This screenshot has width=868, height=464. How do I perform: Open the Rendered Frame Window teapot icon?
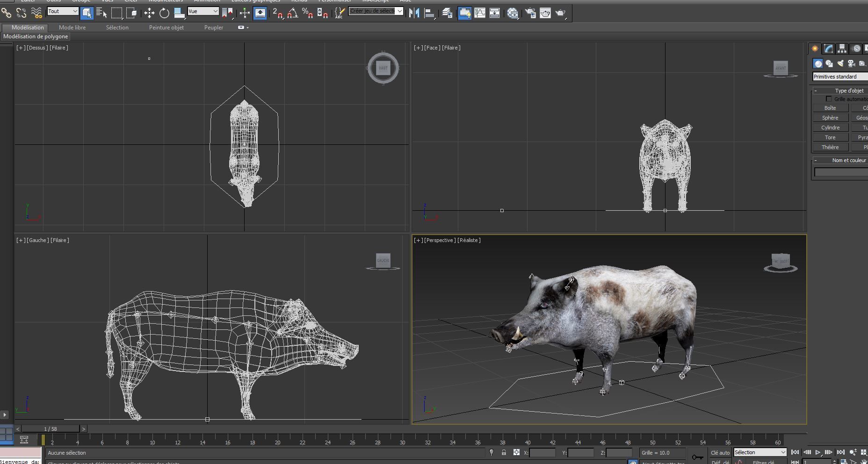[545, 13]
